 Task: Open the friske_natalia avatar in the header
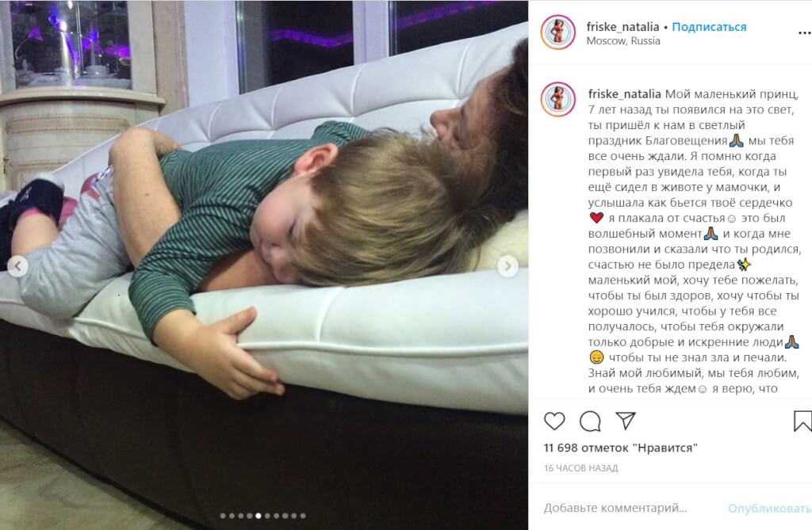(x=557, y=32)
